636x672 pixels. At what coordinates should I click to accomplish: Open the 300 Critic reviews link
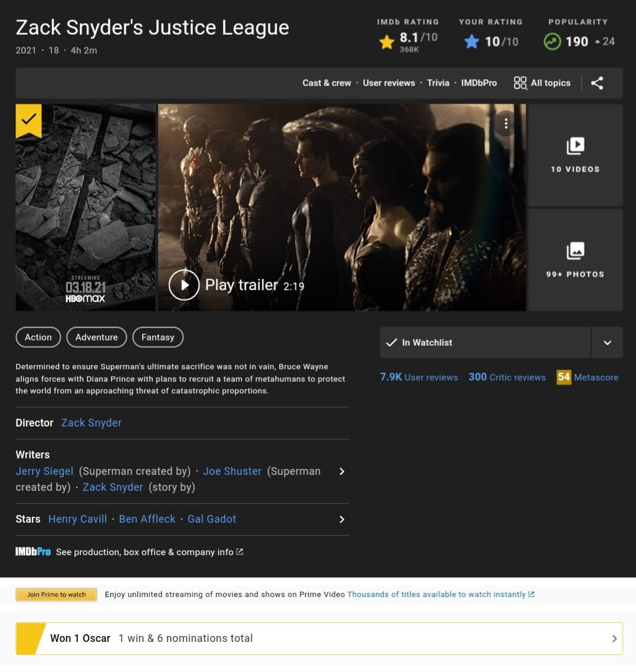507,377
